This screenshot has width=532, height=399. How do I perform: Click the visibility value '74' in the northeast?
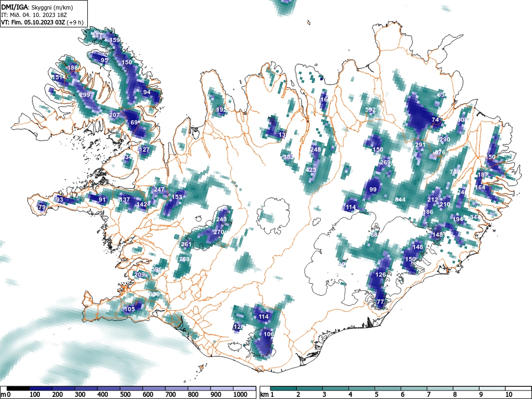tap(435, 120)
